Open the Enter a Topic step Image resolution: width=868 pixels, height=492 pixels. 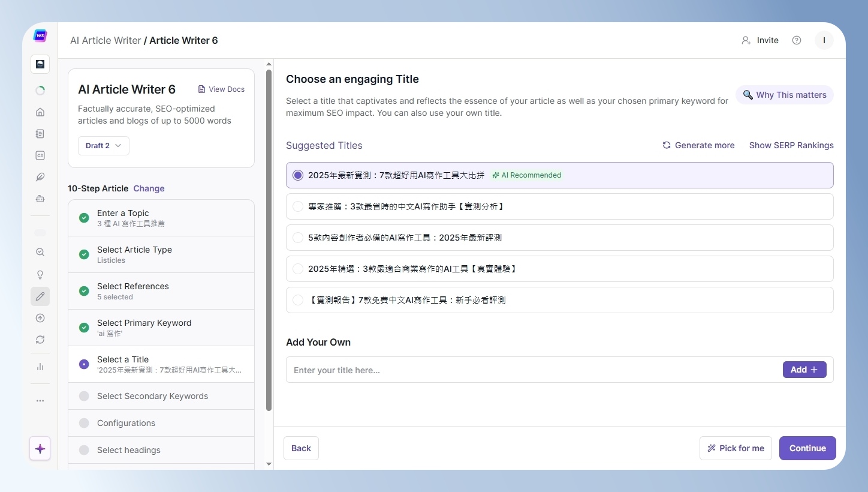pyautogui.click(x=161, y=218)
